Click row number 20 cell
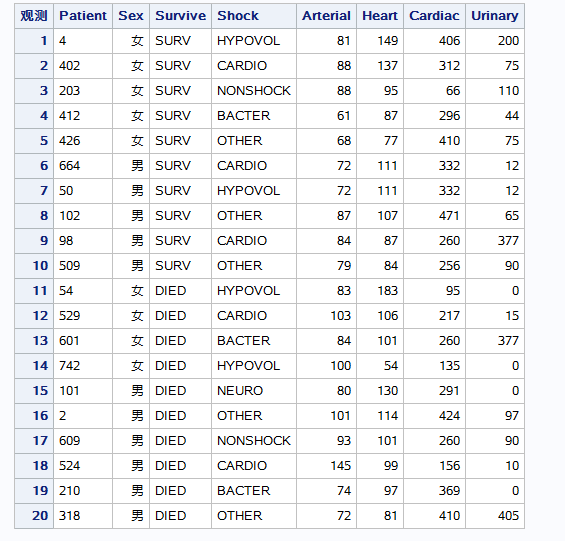Screen dimensions: 565x541 click(x=34, y=516)
